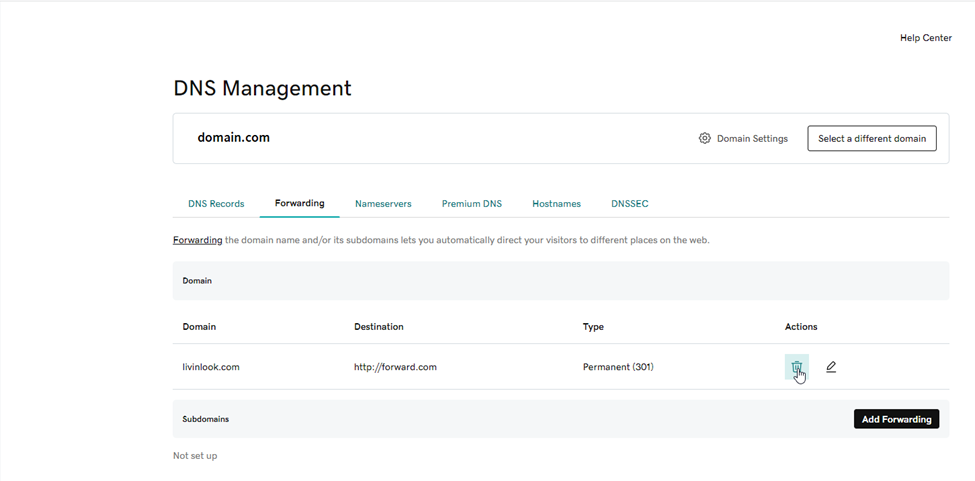Open the Hostnames tab
The width and height of the screenshot is (975, 481).
click(x=556, y=203)
